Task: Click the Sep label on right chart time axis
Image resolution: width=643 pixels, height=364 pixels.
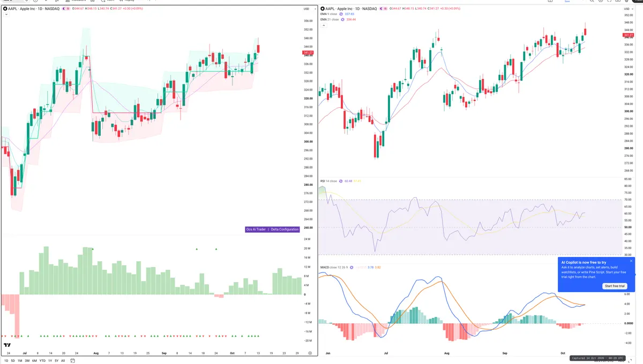Action: point(504,354)
